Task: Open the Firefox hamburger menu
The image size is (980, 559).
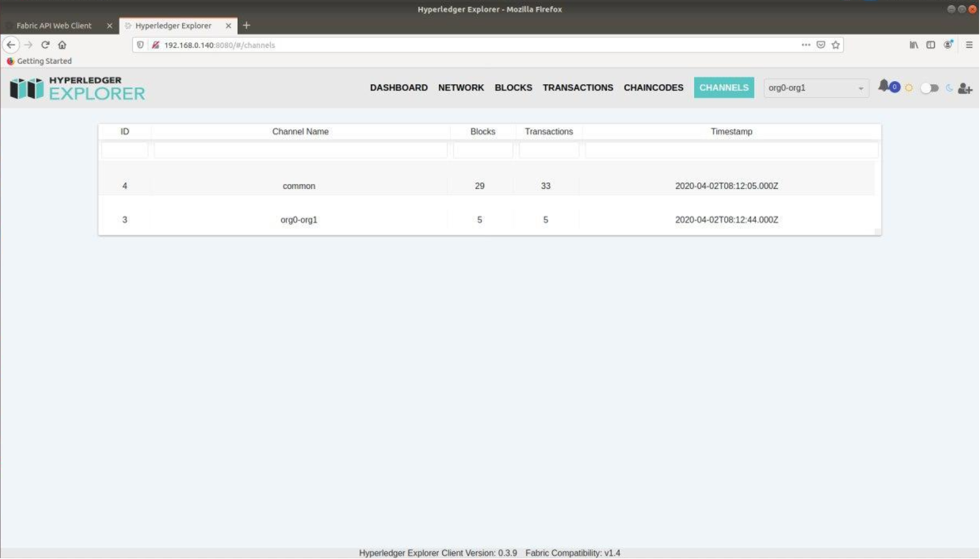Action: click(x=969, y=45)
